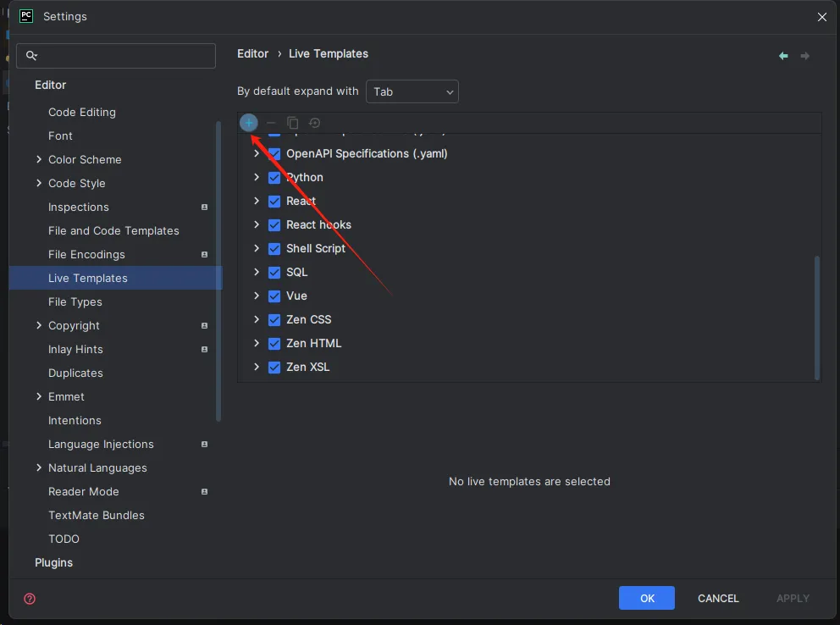This screenshot has width=840, height=625.
Task: Uncheck the Zen HTML template group
Action: [274, 343]
